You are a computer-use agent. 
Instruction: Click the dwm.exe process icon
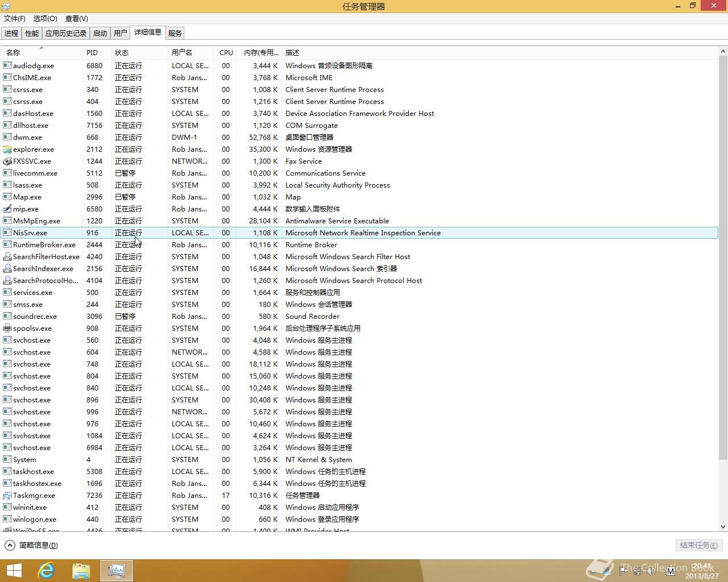point(7,137)
